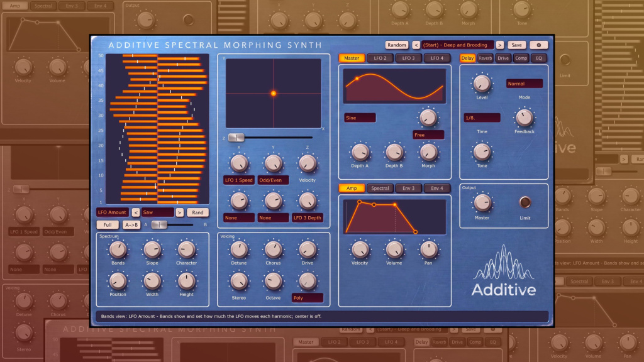The height and width of the screenshot is (362, 644).
Task: Click the output Master knob
Action: 482,203
